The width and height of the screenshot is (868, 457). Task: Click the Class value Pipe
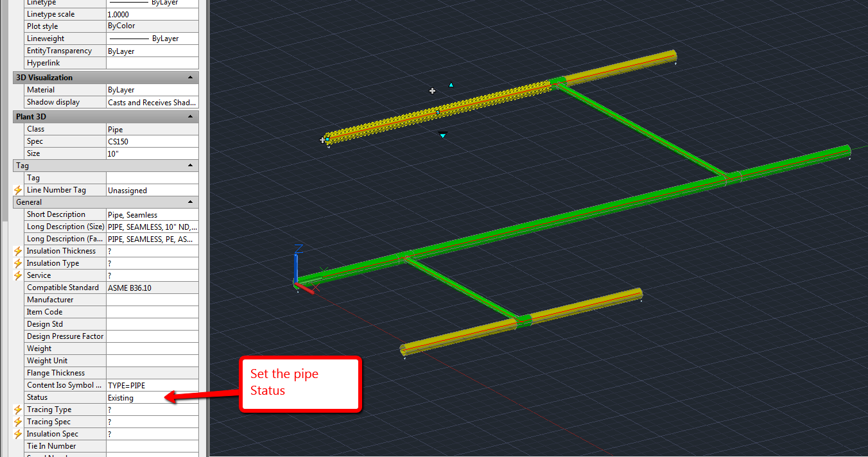click(x=152, y=129)
